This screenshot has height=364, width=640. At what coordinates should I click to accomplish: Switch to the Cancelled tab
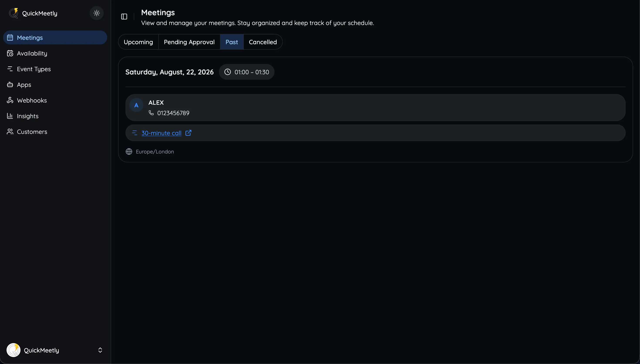click(x=263, y=42)
